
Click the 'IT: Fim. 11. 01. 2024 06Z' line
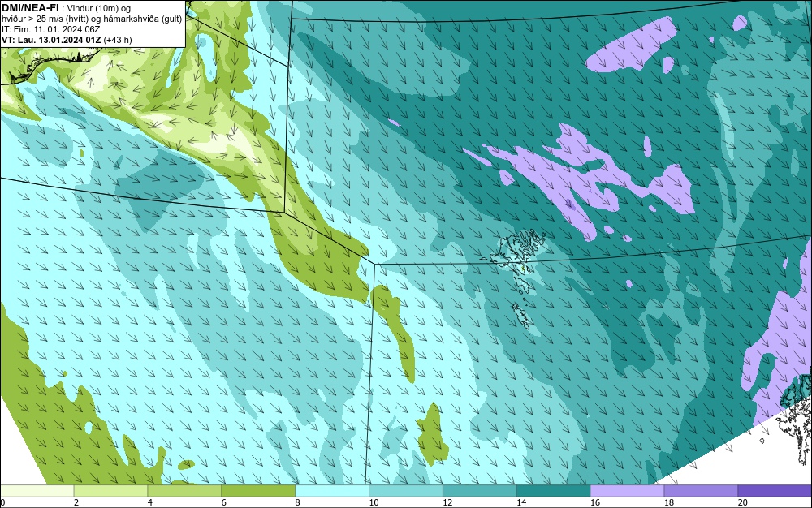tap(50, 29)
